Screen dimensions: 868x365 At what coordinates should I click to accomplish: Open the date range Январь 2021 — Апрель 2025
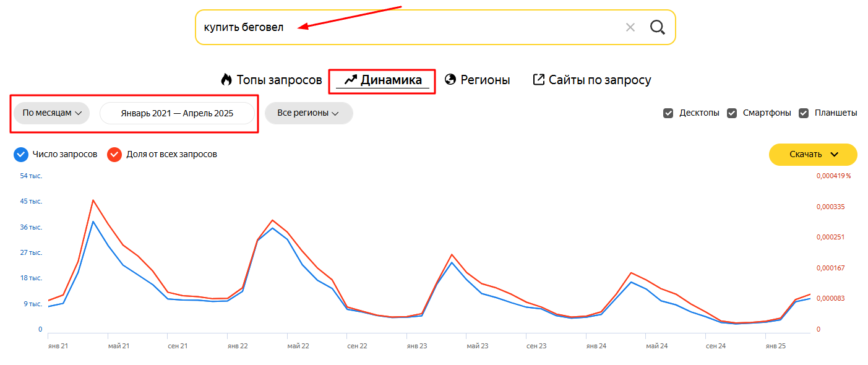(x=177, y=113)
